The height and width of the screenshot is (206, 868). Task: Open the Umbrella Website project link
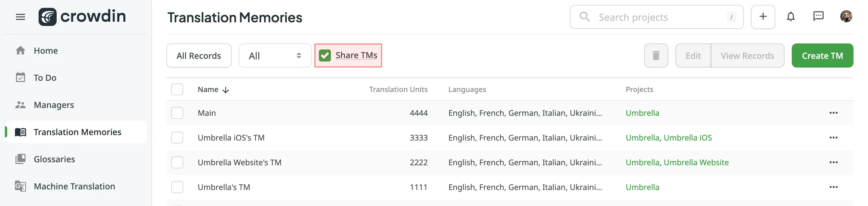[x=696, y=162]
